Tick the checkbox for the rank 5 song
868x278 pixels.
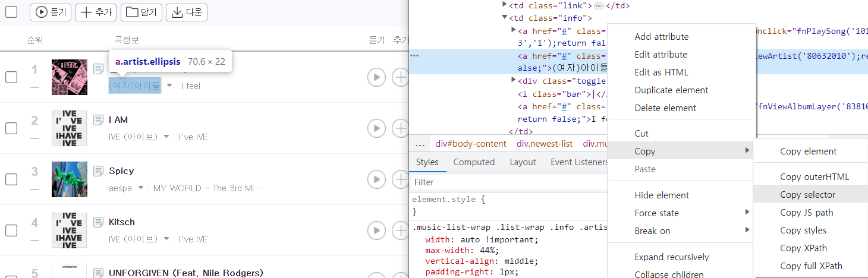pyautogui.click(x=11, y=274)
